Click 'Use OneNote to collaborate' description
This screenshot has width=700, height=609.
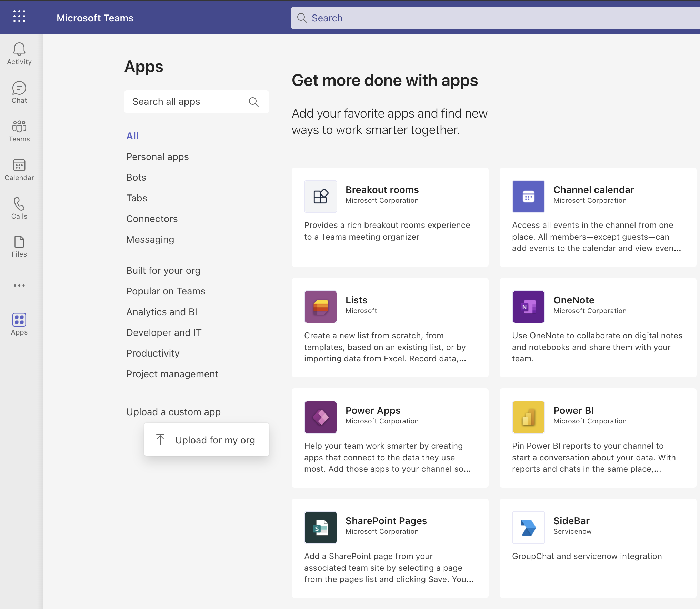tap(597, 347)
